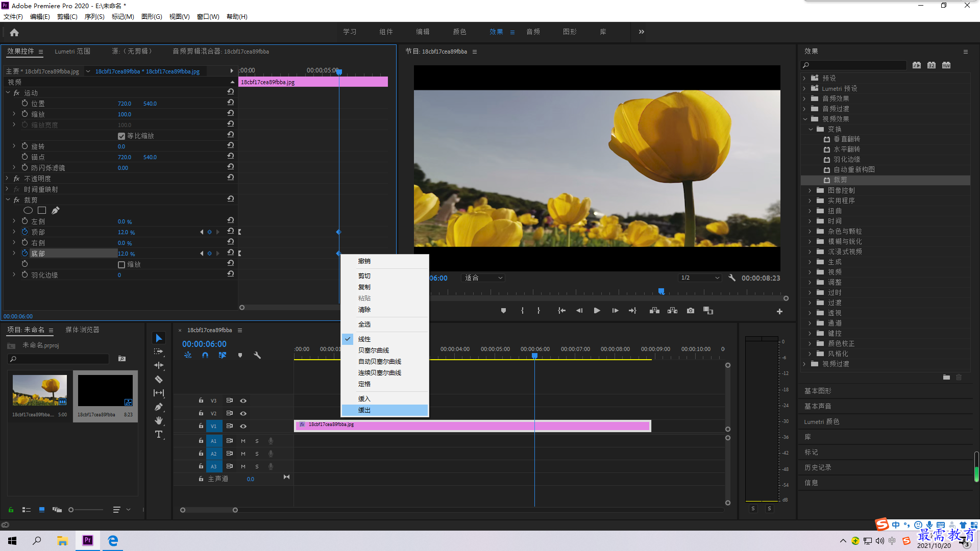
Task: Select free draw bezier mask pen
Action: (x=56, y=210)
